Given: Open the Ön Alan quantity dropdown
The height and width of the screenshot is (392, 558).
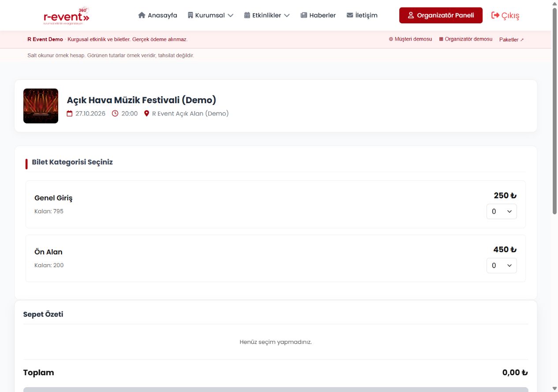Looking at the screenshot, I should 502,265.
